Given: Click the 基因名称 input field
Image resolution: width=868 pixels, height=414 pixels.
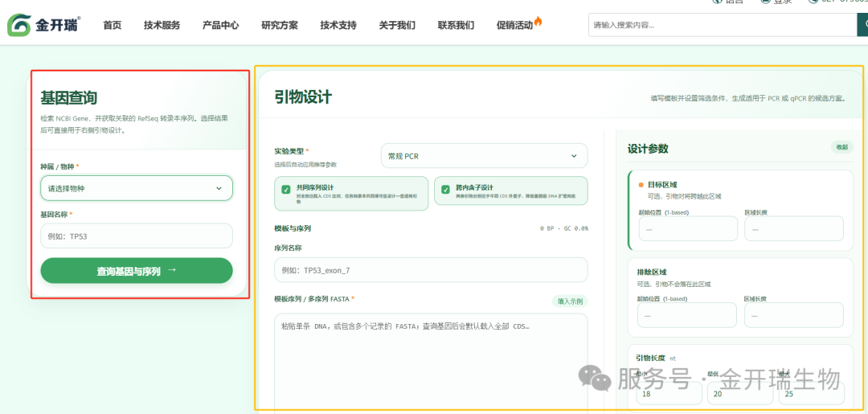Looking at the screenshot, I should pyautogui.click(x=137, y=236).
